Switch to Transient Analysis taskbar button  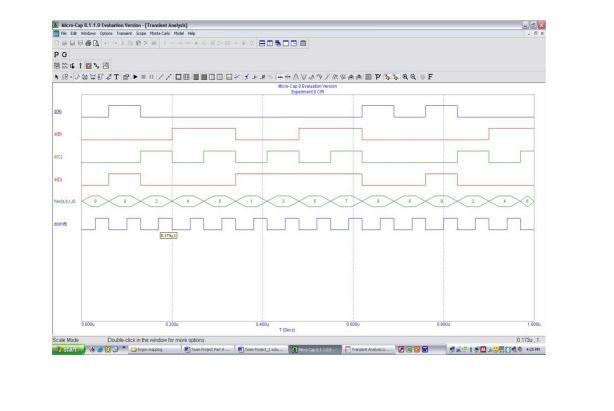tap(368, 350)
